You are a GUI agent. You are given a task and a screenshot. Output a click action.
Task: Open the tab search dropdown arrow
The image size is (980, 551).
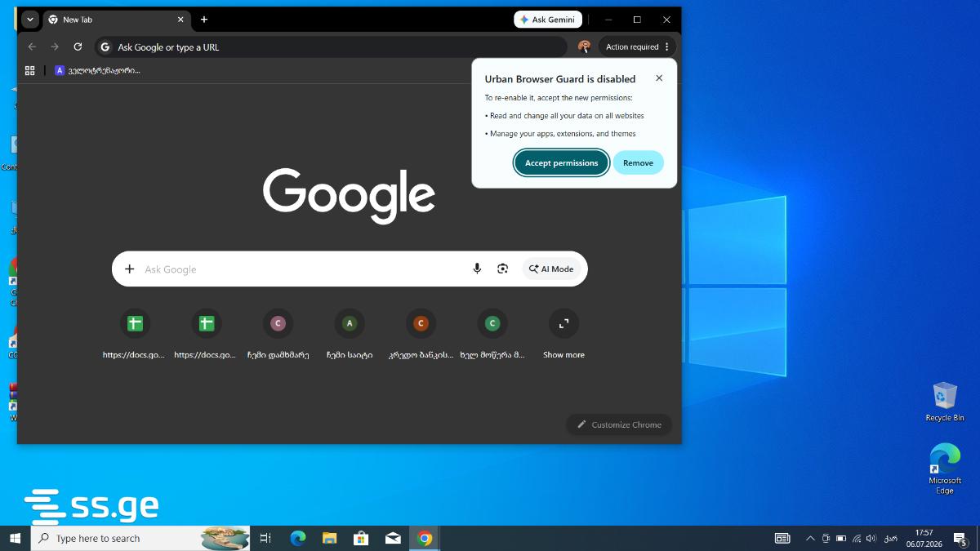30,20
